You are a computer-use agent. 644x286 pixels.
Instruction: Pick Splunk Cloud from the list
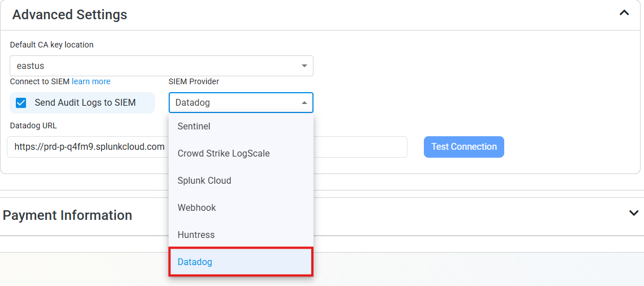tap(241, 180)
